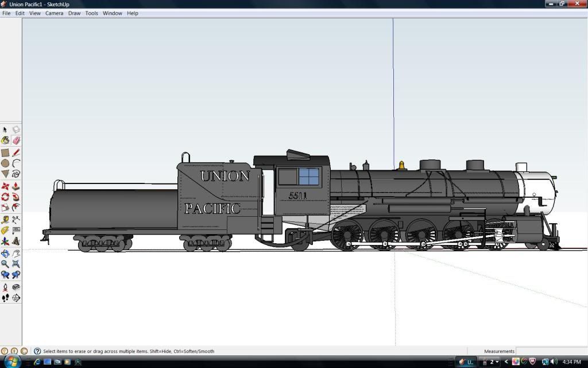Select the Offset tool
588x368 pixels.
click(x=16, y=207)
